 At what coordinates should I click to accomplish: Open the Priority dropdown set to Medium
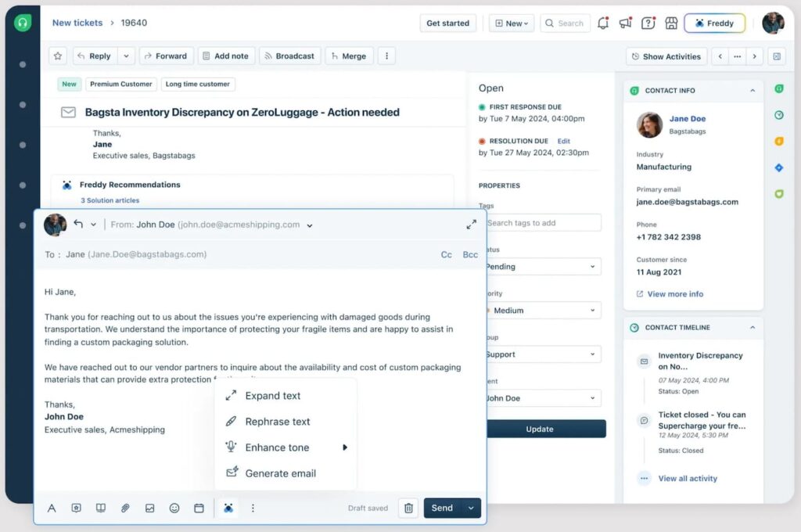coord(543,311)
